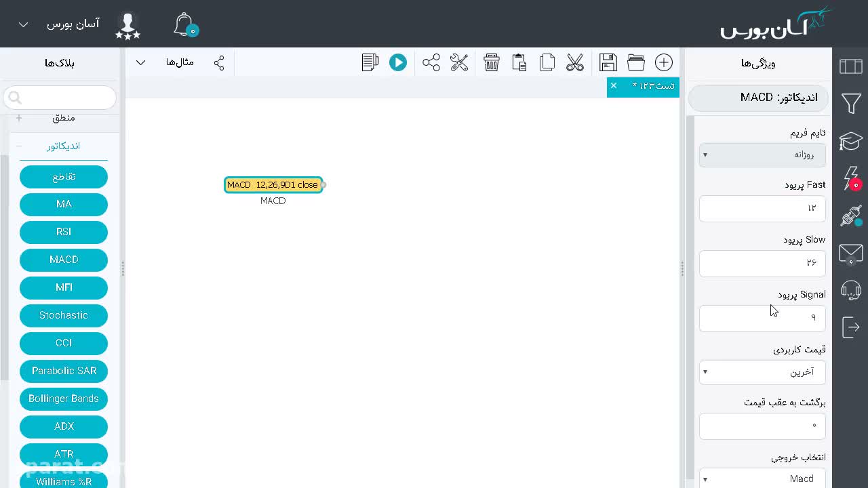Click the left panel splitter handle

pos(123,268)
